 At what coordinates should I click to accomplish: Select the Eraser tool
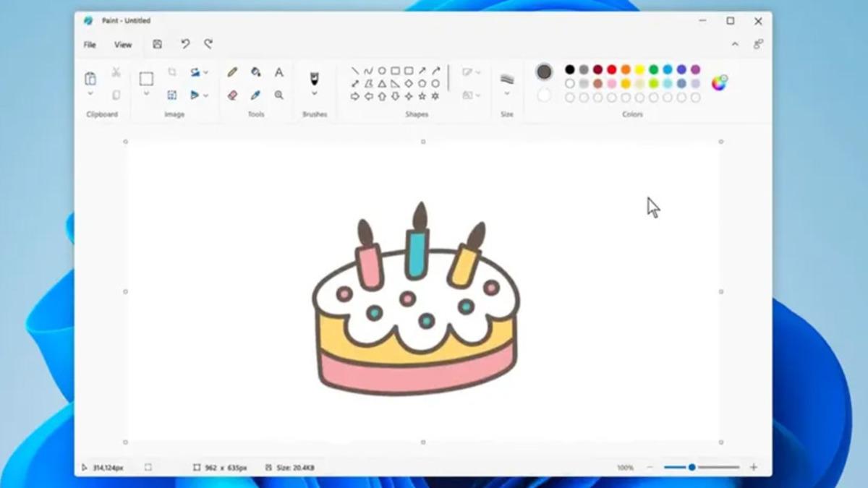[x=234, y=95]
